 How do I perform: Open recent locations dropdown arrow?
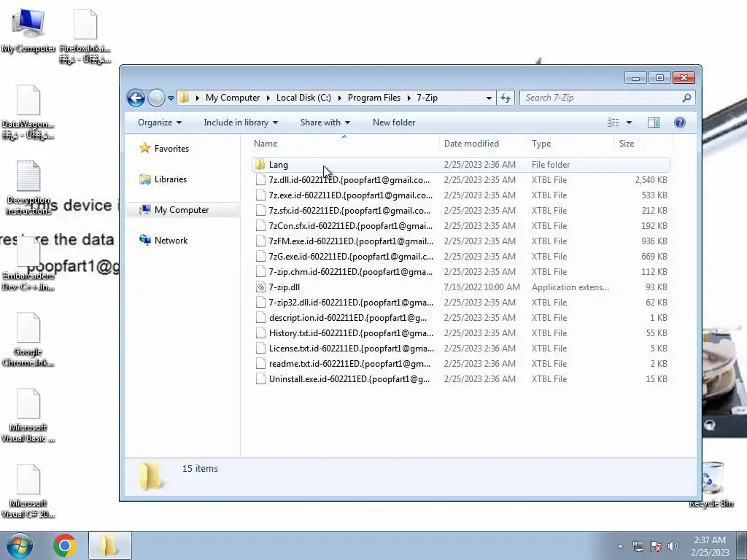point(171,98)
